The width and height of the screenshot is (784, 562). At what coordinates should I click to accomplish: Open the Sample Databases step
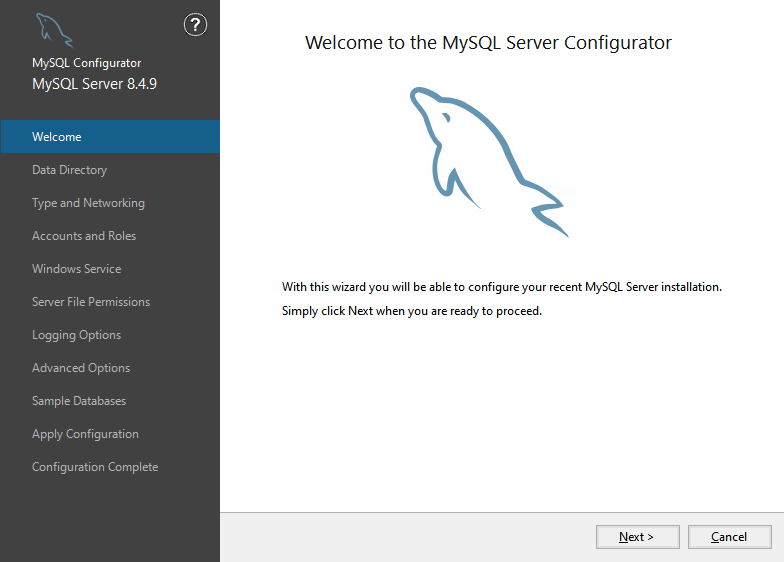pos(79,401)
